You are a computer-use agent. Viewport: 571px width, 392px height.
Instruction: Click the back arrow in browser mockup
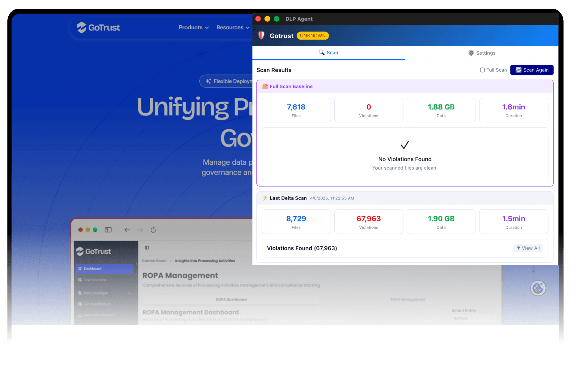(x=127, y=230)
